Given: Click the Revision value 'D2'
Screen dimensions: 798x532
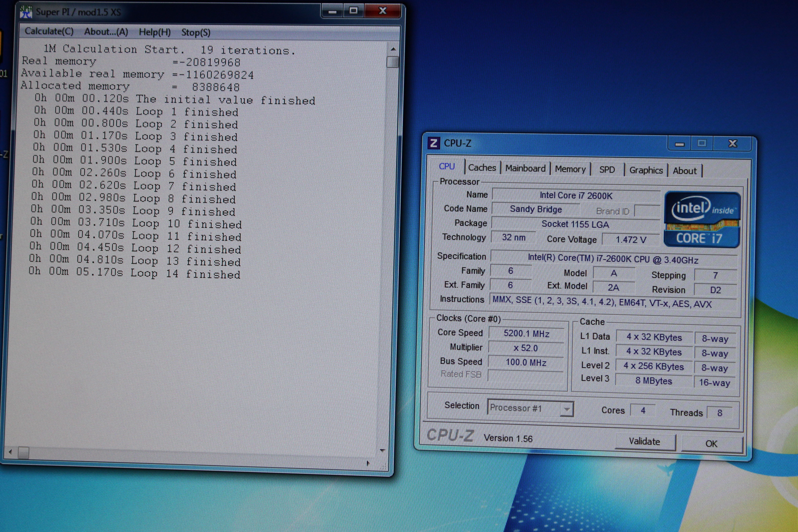Looking at the screenshot, I should coord(715,290).
